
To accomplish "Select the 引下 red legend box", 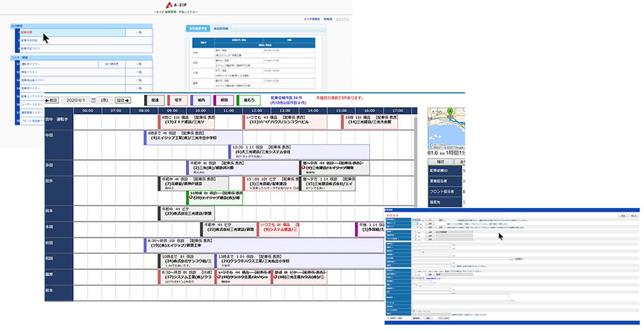I will [178, 100].
